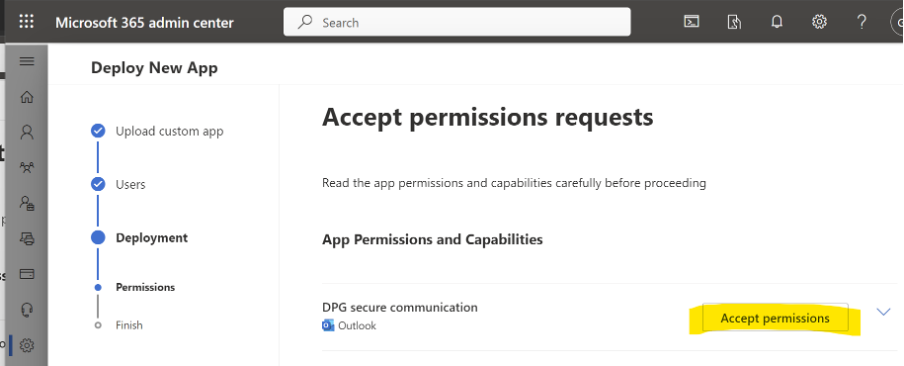Open Teams & groups sidebar icon
The image size is (904, 366).
(27, 168)
